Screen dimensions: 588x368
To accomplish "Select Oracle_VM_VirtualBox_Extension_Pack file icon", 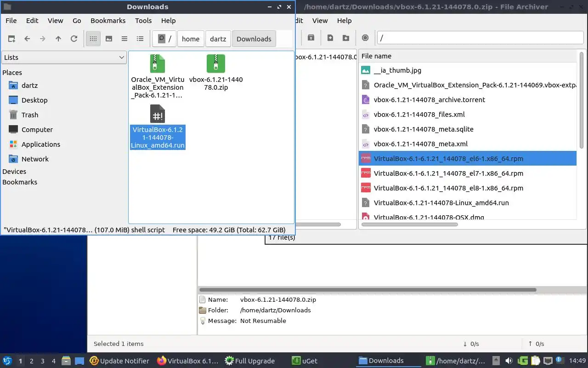I will point(157,63).
